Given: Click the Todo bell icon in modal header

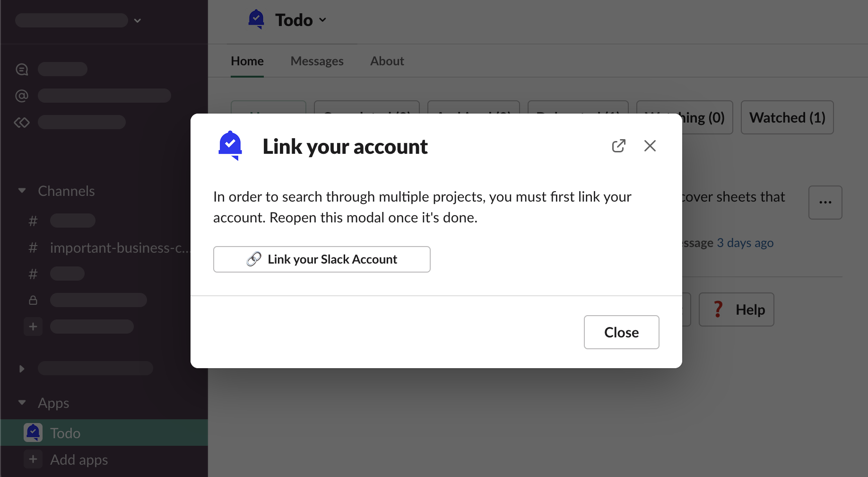Looking at the screenshot, I should (230, 145).
